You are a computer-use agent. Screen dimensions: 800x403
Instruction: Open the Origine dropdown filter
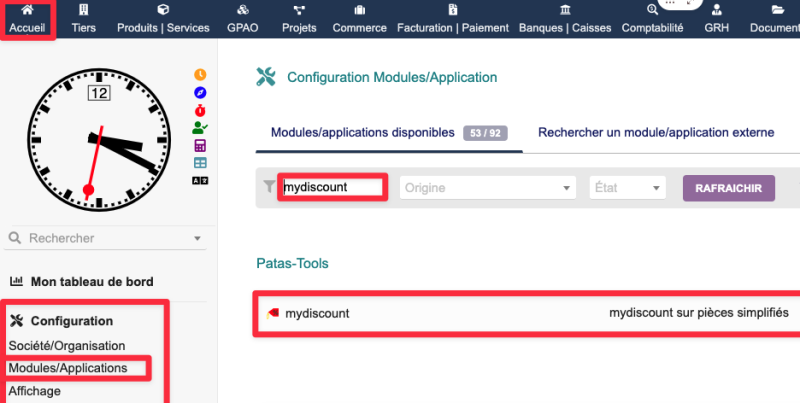487,187
